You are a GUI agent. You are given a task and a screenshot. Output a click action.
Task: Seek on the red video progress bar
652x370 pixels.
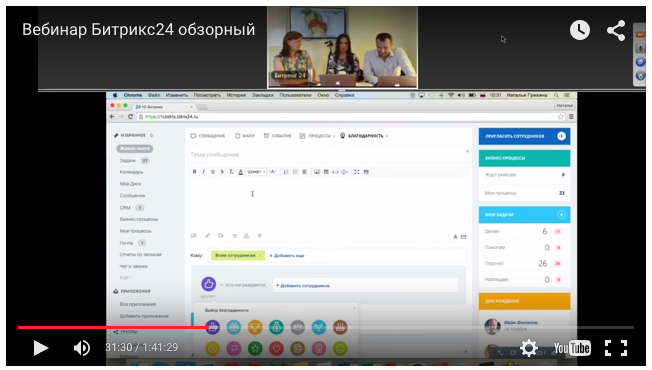coord(326,328)
